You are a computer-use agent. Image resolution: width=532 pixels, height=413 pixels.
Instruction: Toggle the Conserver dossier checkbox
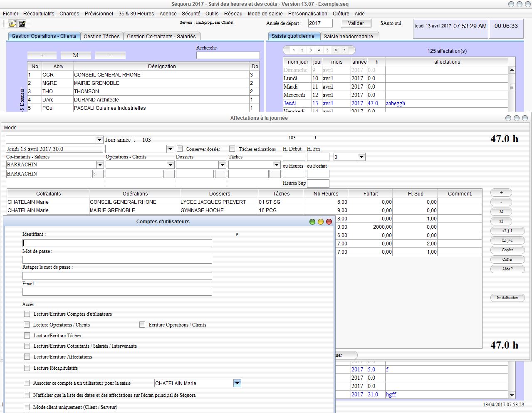pyautogui.click(x=180, y=149)
